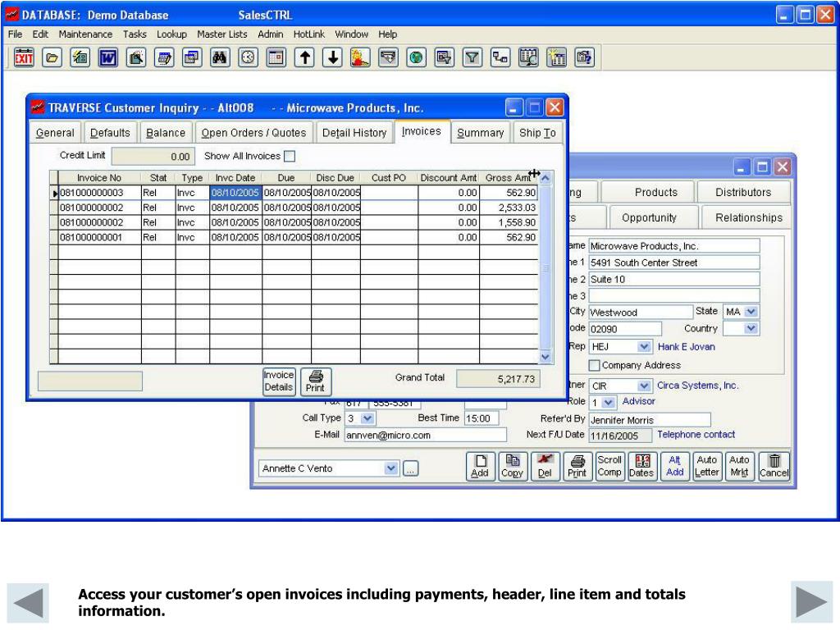Switch to the Ship To tab

point(537,133)
